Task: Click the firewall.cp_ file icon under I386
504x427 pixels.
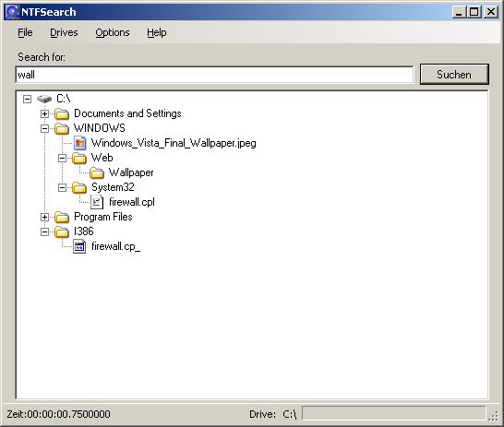Action: 79,246
